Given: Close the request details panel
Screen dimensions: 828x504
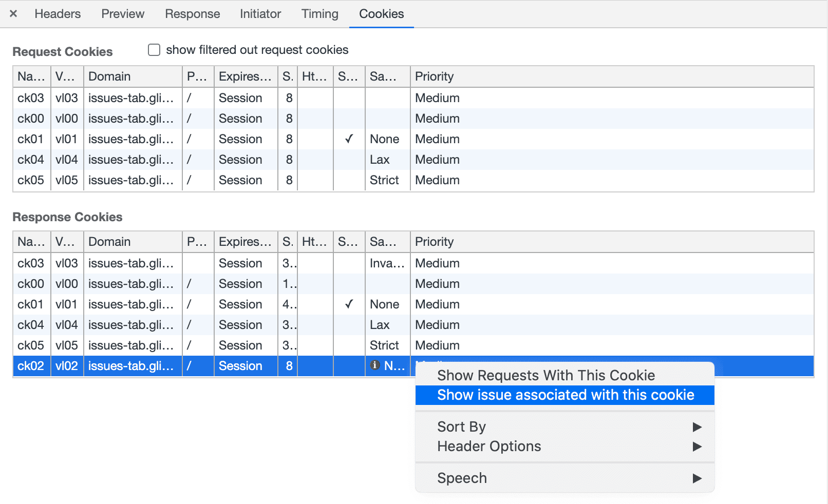Looking at the screenshot, I should (13, 14).
